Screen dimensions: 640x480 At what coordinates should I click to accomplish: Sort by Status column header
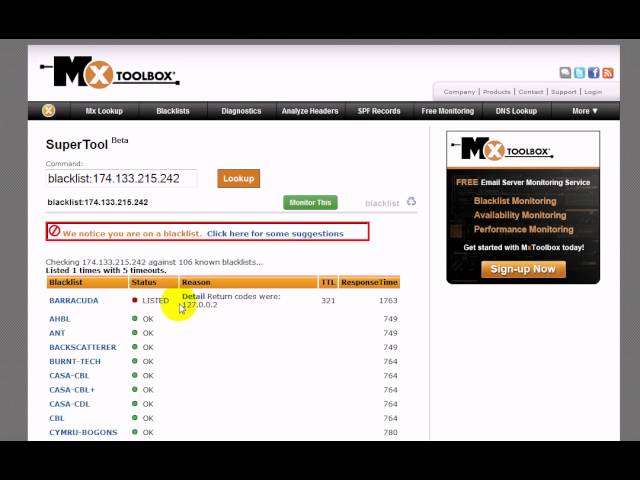pyautogui.click(x=153, y=282)
